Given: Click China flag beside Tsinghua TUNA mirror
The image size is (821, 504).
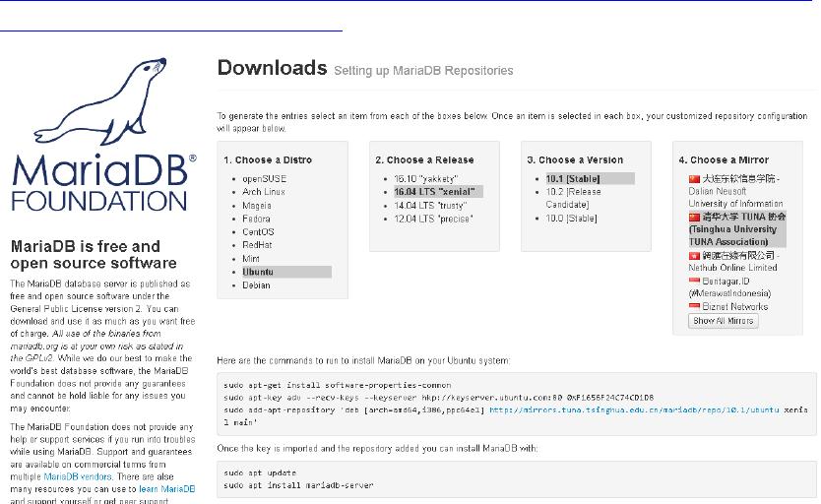Looking at the screenshot, I should click(694, 217).
